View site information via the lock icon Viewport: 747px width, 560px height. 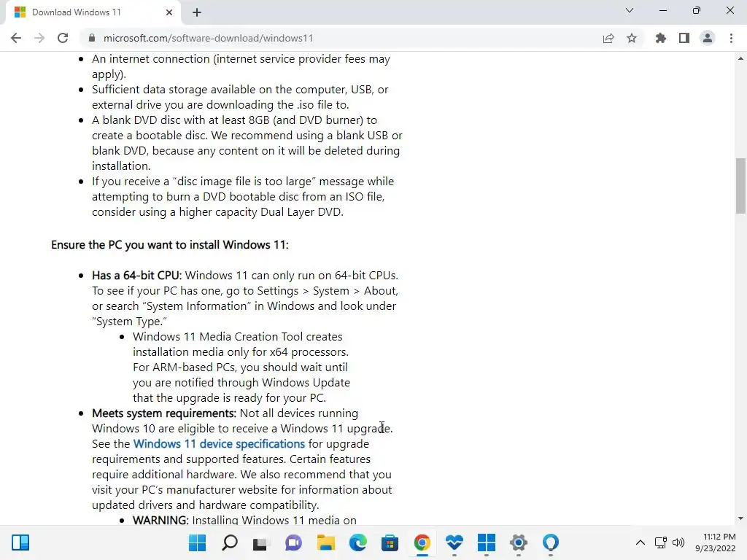click(x=92, y=38)
